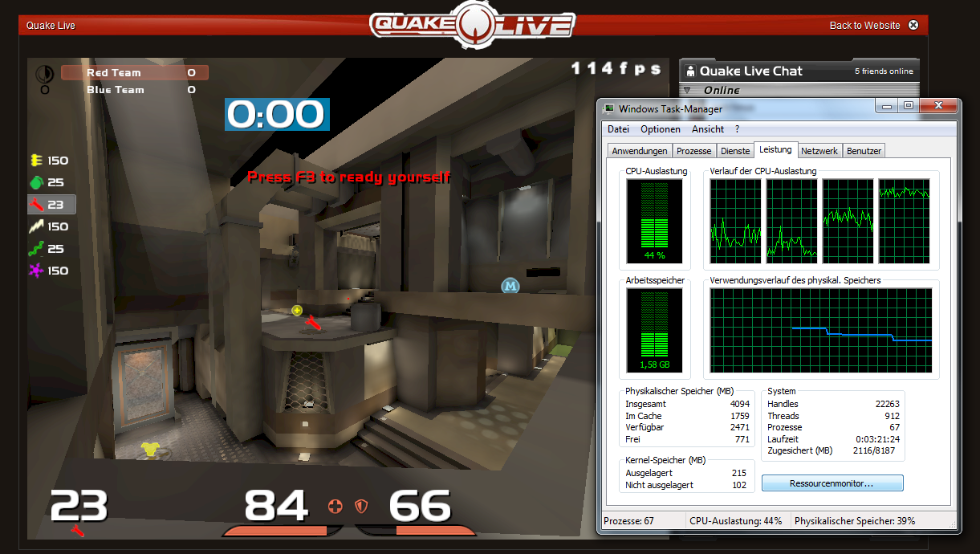Click the physical memory usage history graph
Image resolution: width=980 pixels, height=554 pixels.
(821, 332)
